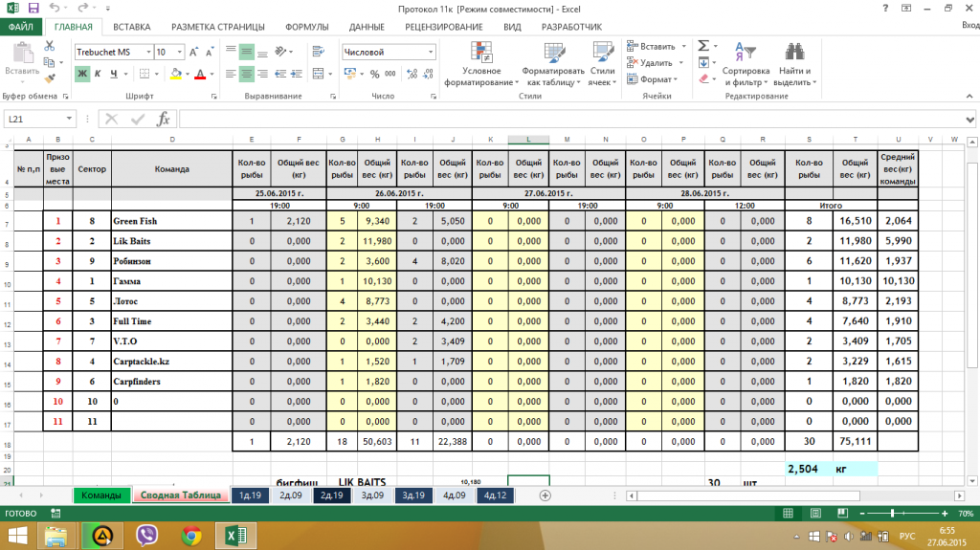Toggle Italic formatting button
Image resolution: width=980 pixels, height=550 pixels.
click(x=98, y=74)
